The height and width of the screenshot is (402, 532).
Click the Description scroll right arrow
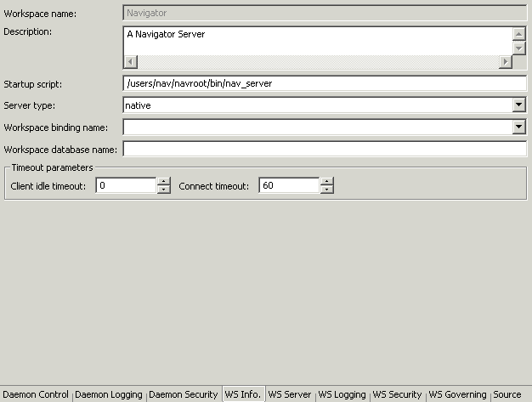point(506,62)
